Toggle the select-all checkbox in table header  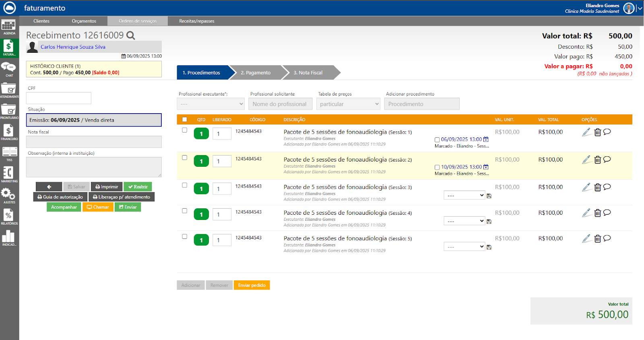tap(184, 119)
